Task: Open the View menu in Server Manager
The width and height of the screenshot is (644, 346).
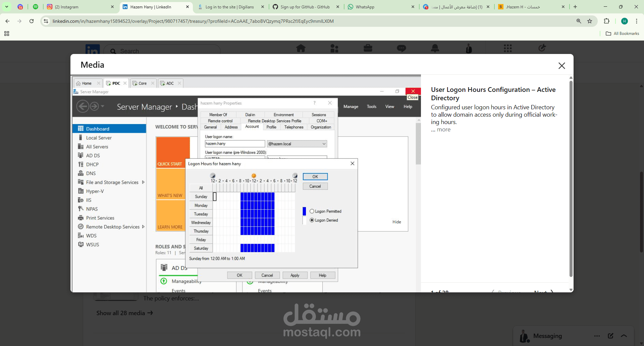Action: 390,107
